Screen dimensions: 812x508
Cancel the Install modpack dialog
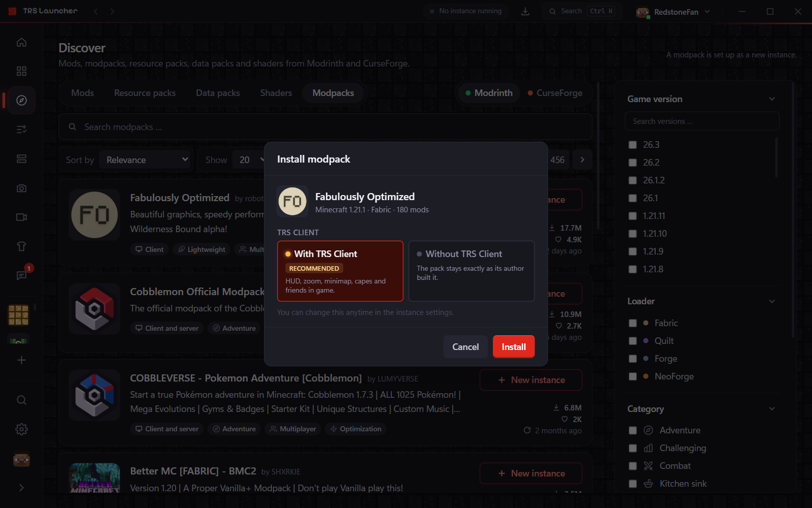click(x=465, y=347)
